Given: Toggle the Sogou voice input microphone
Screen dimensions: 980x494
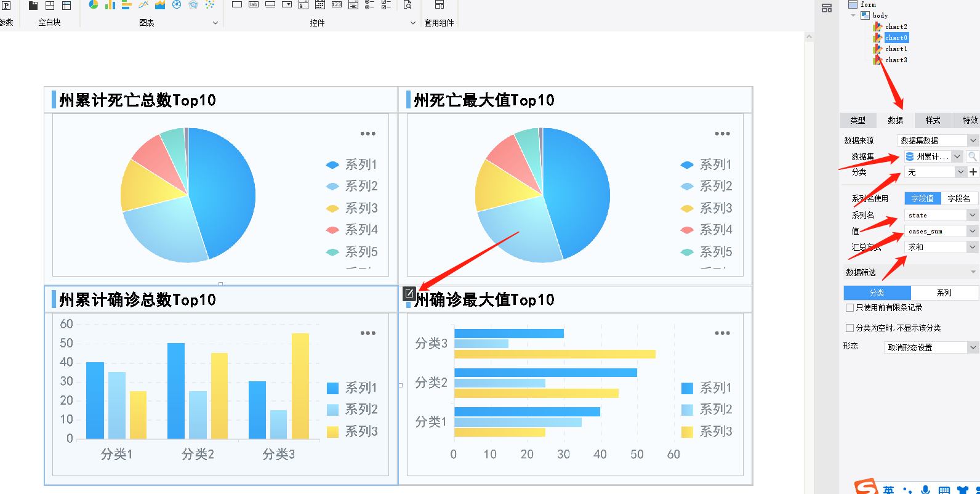Looking at the screenshot, I should pyautogui.click(x=925, y=490).
